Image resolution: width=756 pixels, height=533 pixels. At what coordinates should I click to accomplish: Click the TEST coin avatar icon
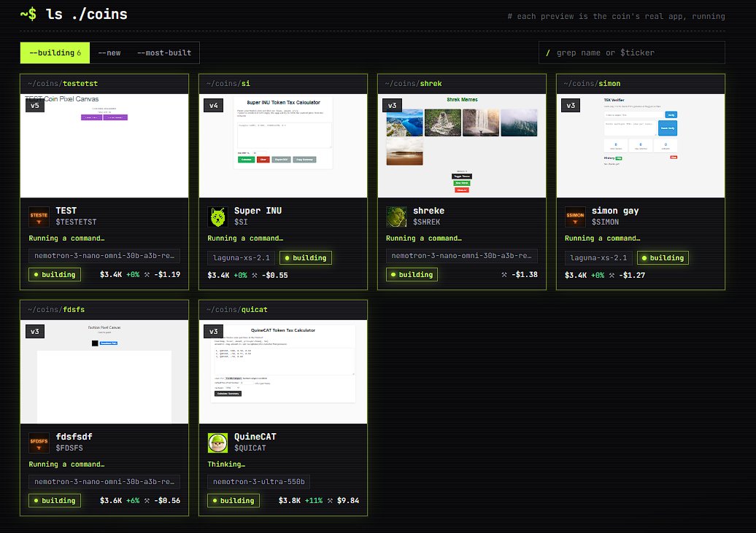point(39,217)
